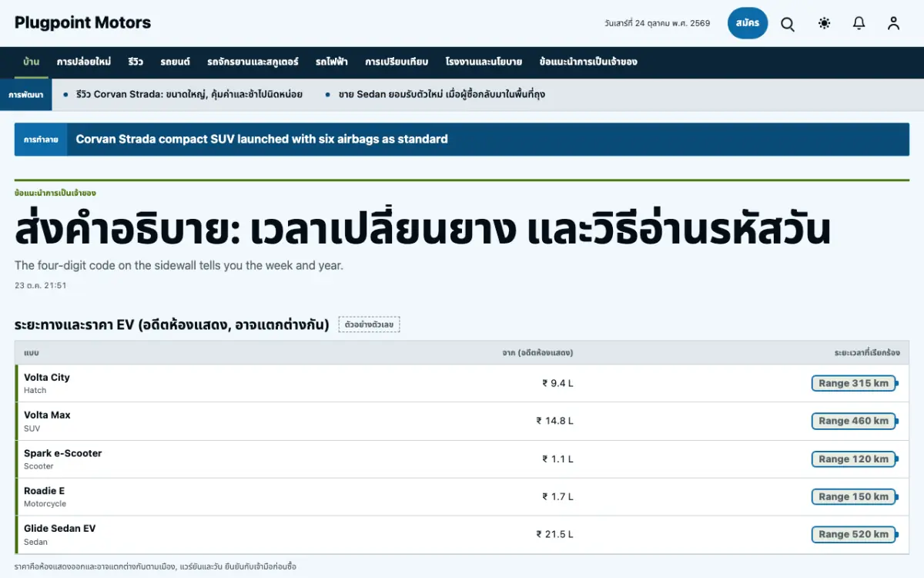Click the การทำลาย breaking label
Image resolution: width=924 pixels, height=578 pixels.
point(41,139)
